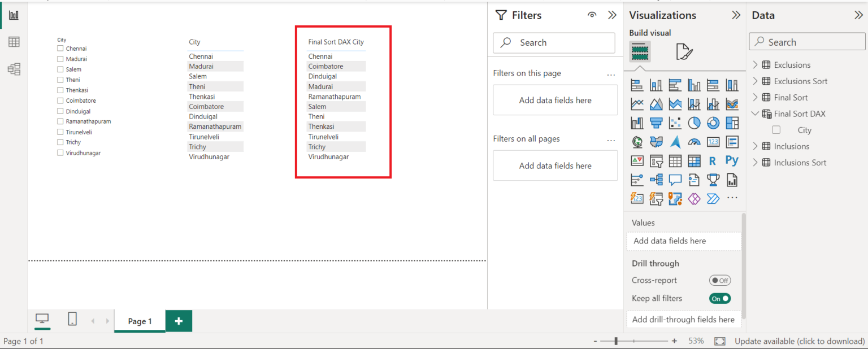
Task: Click the Search field in the Data pane
Action: point(806,41)
